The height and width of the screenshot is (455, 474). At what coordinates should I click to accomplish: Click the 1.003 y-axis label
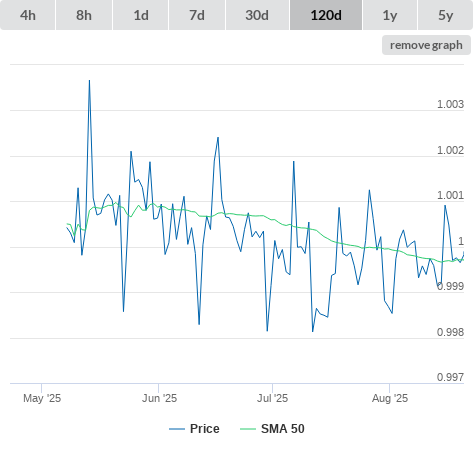click(450, 104)
